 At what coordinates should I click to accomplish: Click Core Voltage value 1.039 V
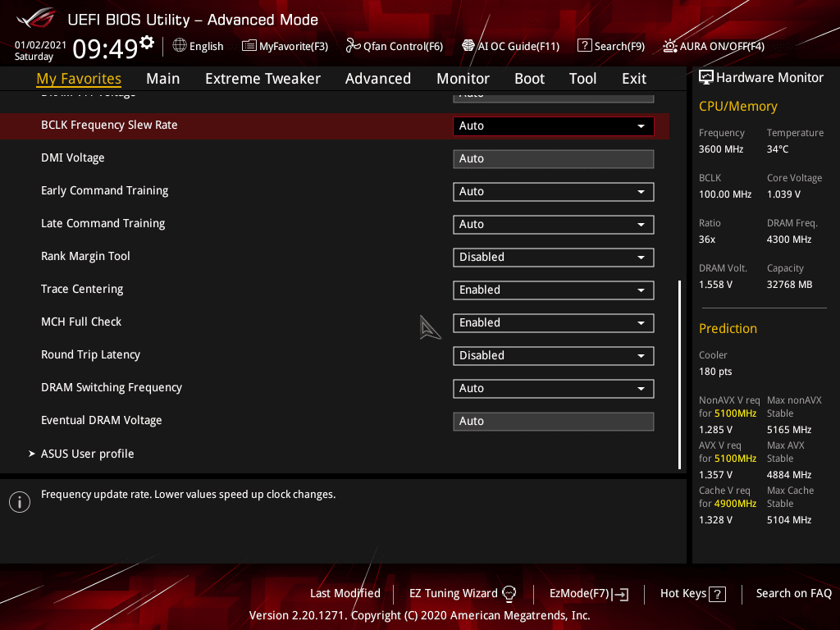(x=783, y=194)
